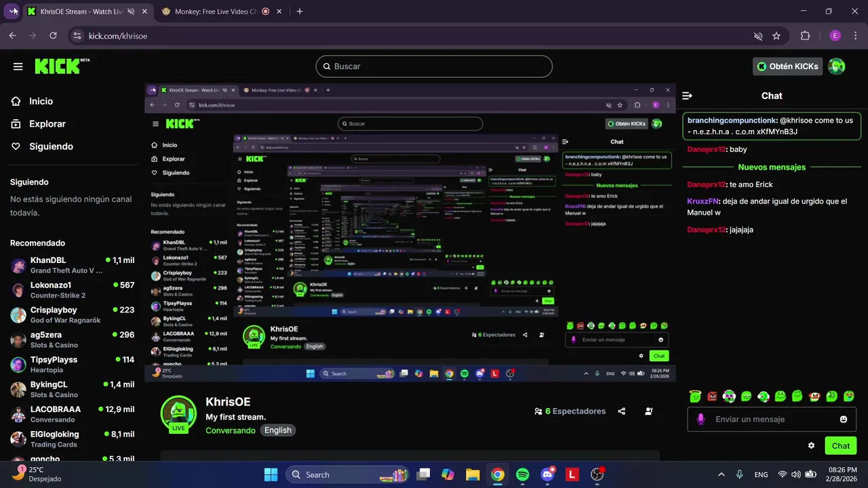Click branchingcompunctionk username in pinned message

coord(732,120)
